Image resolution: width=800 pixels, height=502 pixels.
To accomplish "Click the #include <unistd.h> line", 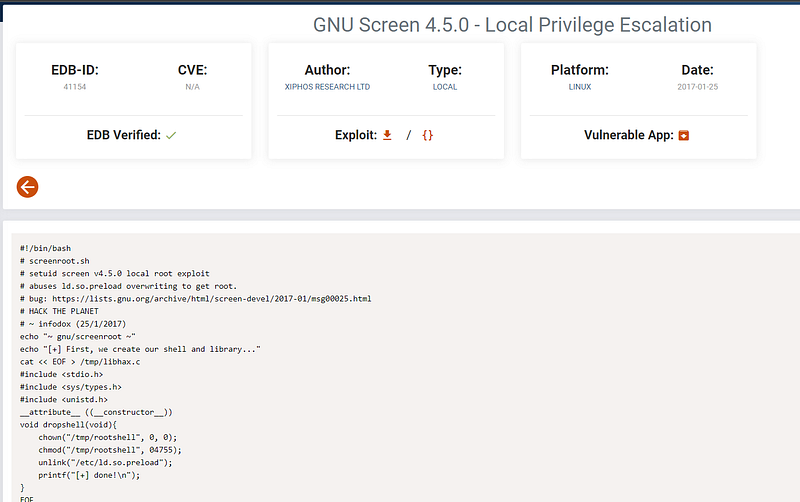I will point(64,399).
